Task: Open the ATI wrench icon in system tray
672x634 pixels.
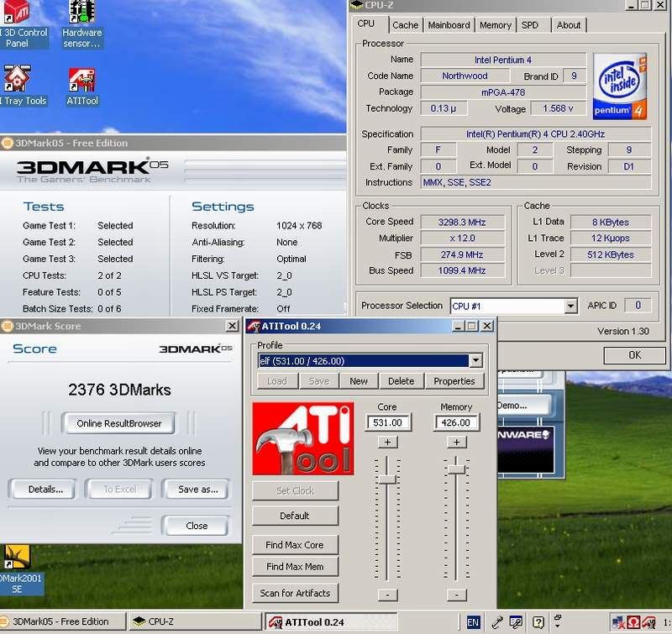Action: point(647,621)
